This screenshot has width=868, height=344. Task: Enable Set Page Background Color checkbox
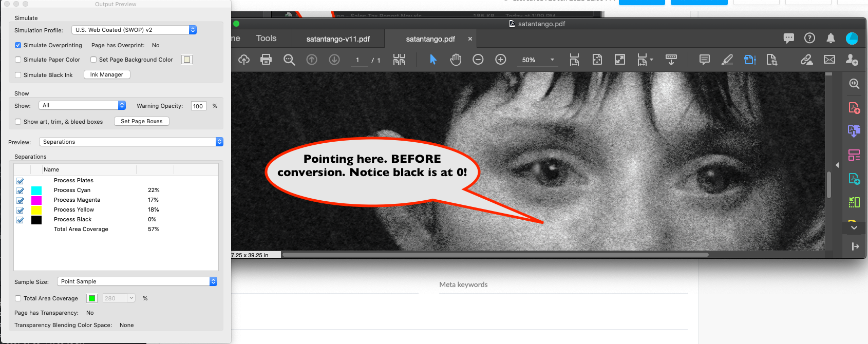(x=93, y=60)
